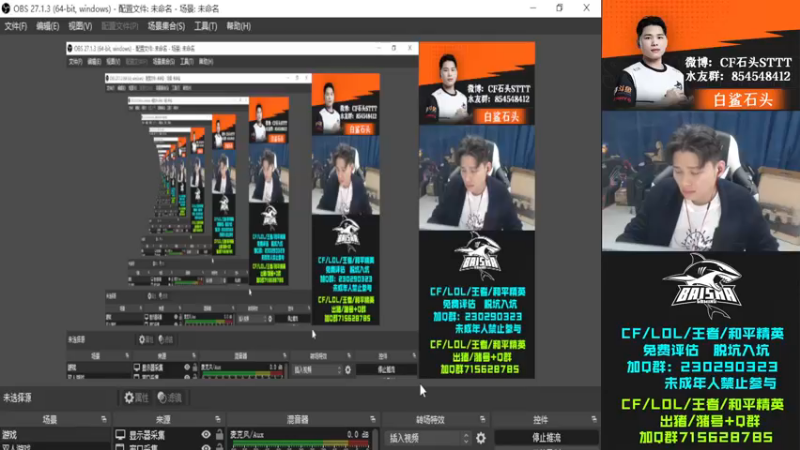Restore down the OBS window

pos(560,8)
